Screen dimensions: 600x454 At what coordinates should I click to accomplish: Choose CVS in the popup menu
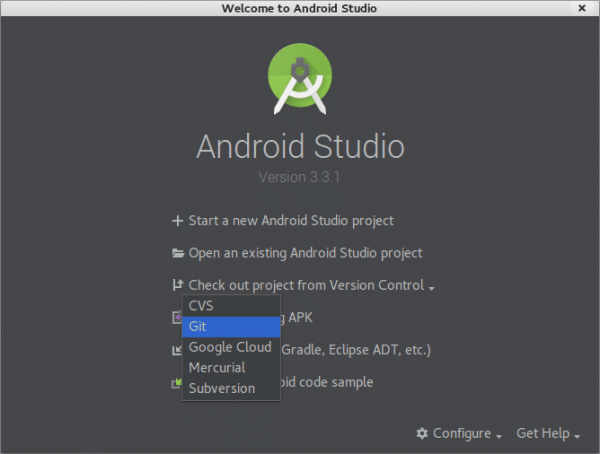(x=231, y=306)
